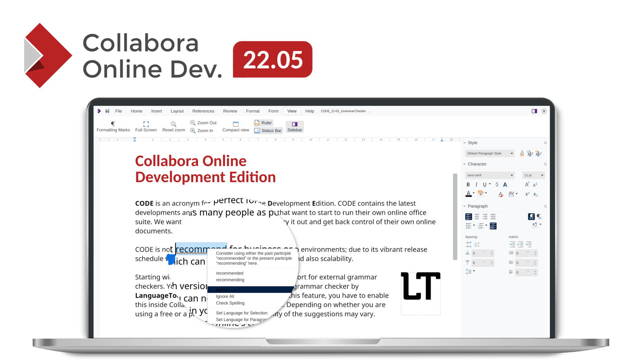Viewport: 644px width, 362px height.
Task: Open the Format tab
Action: click(253, 111)
